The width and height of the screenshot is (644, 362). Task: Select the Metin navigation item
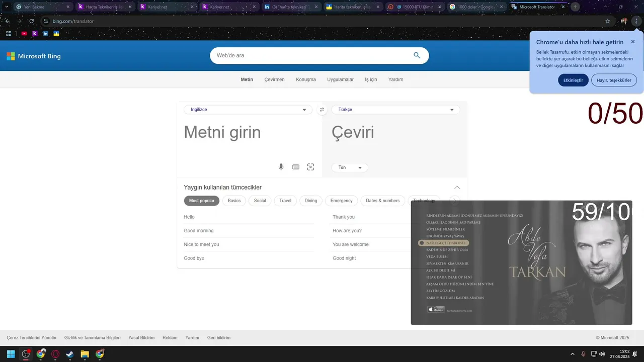coord(247,79)
